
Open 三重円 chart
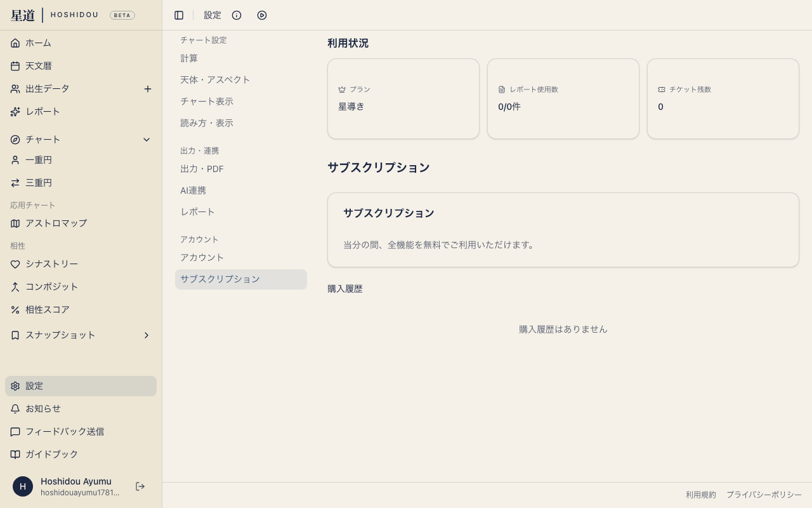(x=81, y=183)
